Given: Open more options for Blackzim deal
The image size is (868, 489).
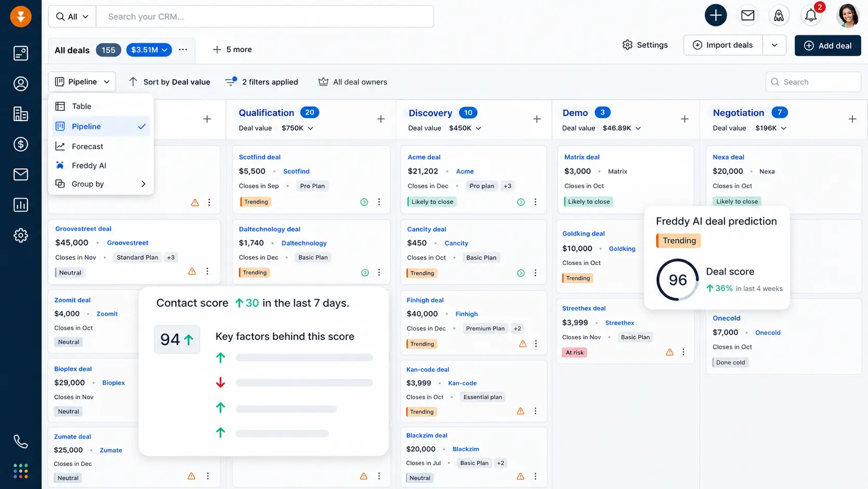Looking at the screenshot, I should pyautogui.click(x=535, y=476).
